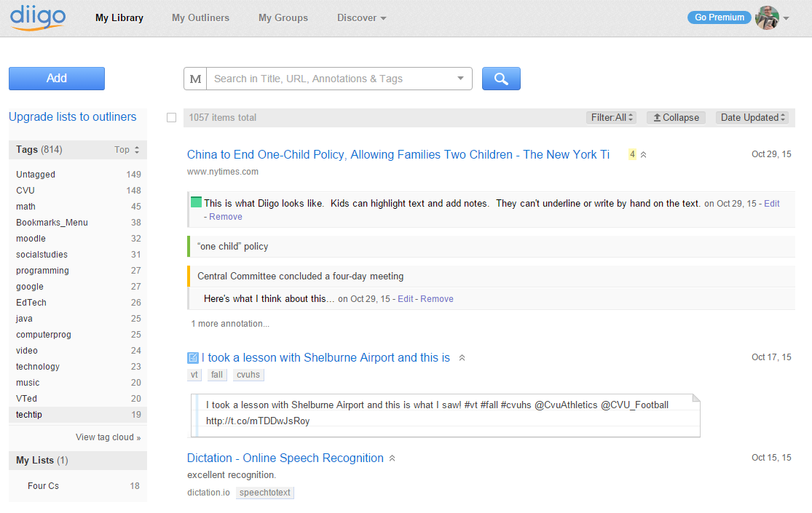Click the dictation.io source text
Viewport: 812px width, 513px height.
pyautogui.click(x=208, y=493)
